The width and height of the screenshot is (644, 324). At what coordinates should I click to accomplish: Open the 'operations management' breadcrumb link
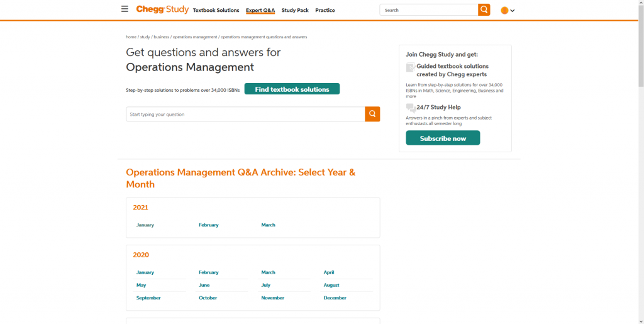click(x=195, y=37)
